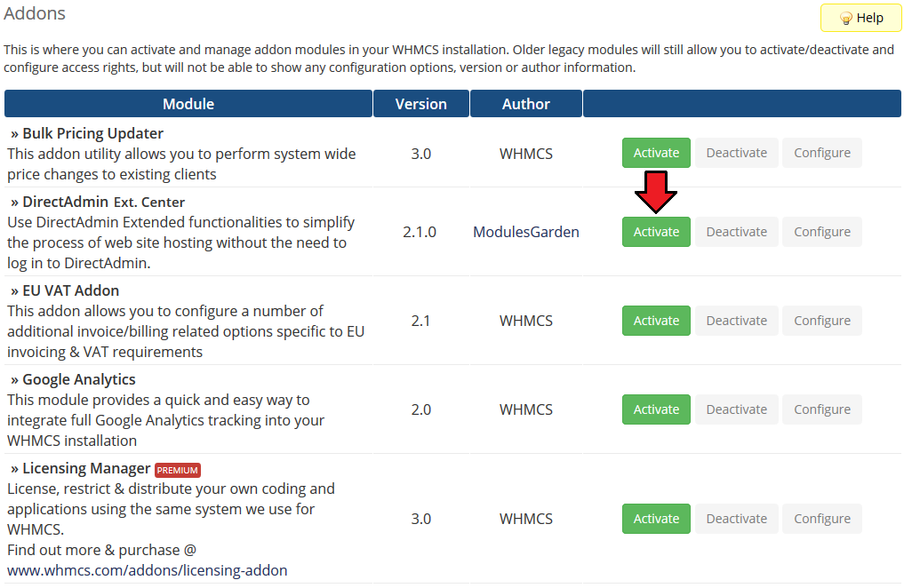The width and height of the screenshot is (904, 588).
Task: Configure the Licensing Manager addon
Action: (822, 519)
